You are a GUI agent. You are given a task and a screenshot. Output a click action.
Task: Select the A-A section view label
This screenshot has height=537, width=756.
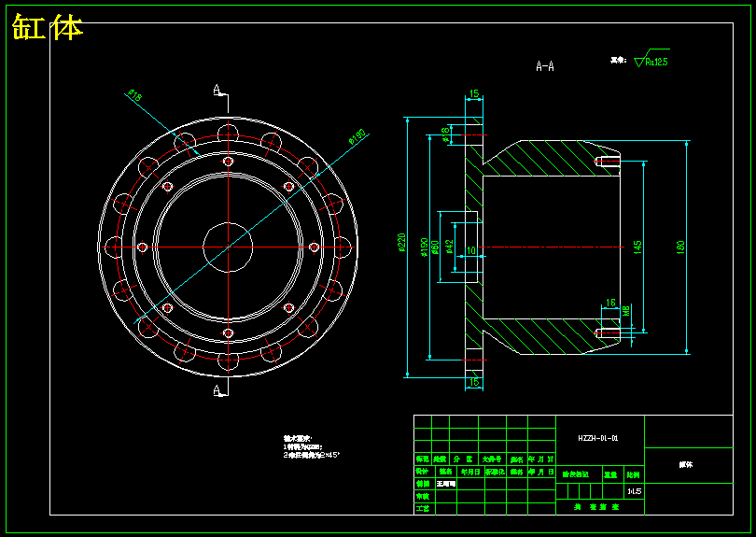click(545, 66)
